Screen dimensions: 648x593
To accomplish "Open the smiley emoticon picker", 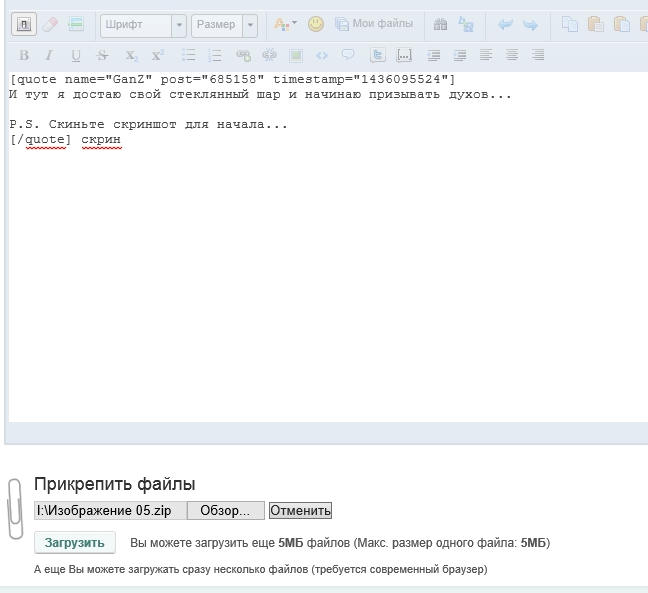I will pos(315,24).
